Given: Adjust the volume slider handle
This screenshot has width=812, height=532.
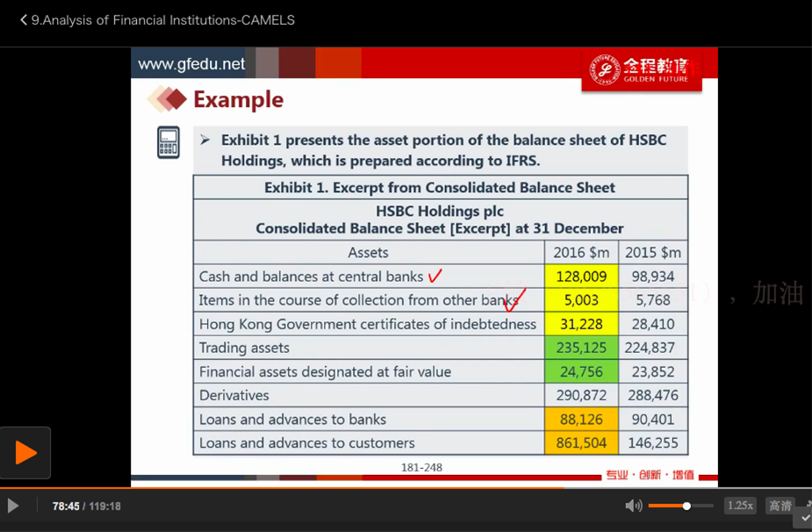Looking at the screenshot, I should pos(686,506).
